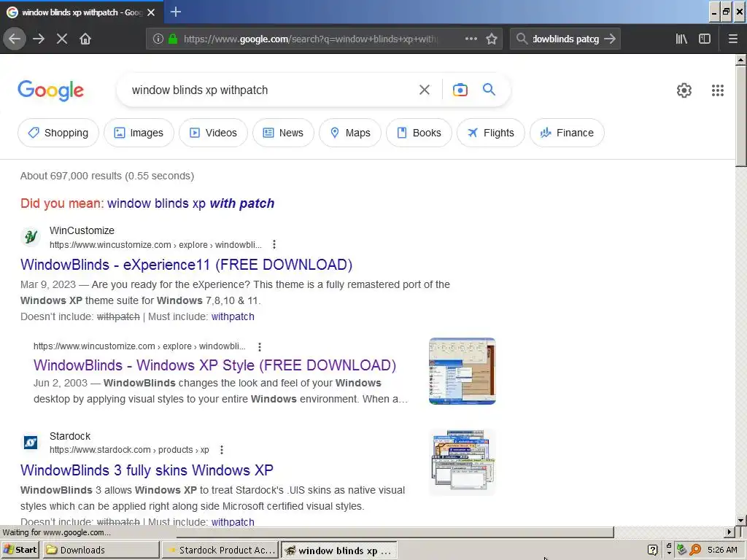Click the forward navigation arrow
The height and width of the screenshot is (560, 747).
click(39, 39)
